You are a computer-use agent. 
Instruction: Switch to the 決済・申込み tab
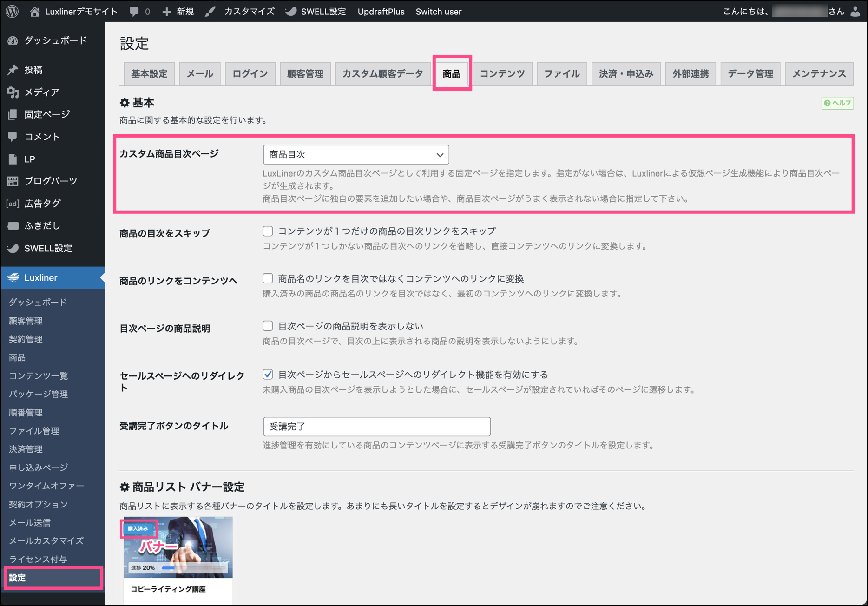[625, 74]
